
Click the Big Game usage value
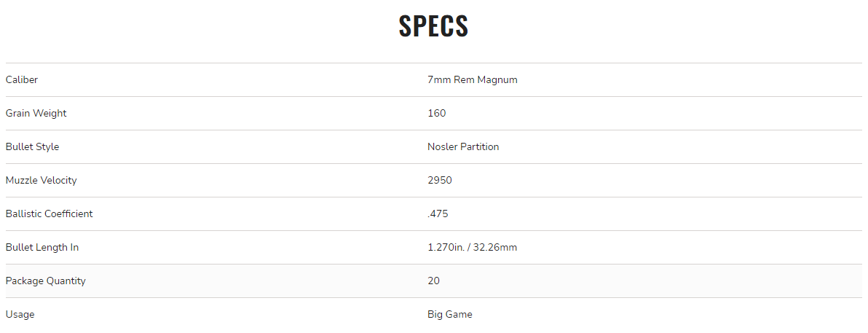pos(449,314)
